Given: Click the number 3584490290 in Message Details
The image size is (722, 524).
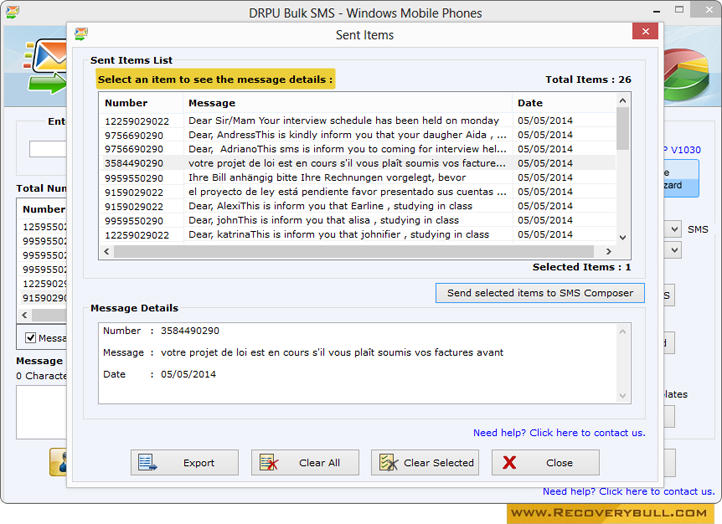Looking at the screenshot, I should click(190, 331).
